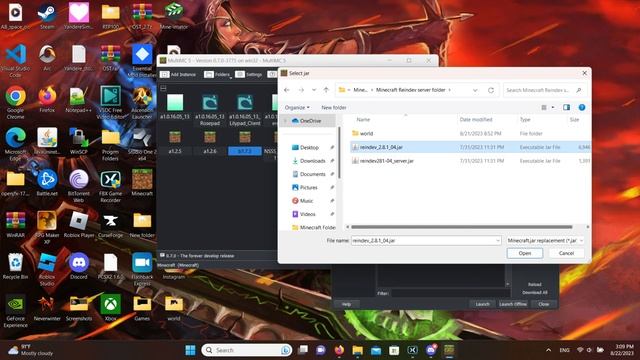Expand the view options dropdown arrow
The width and height of the screenshot is (640, 360).
pos(553,107)
